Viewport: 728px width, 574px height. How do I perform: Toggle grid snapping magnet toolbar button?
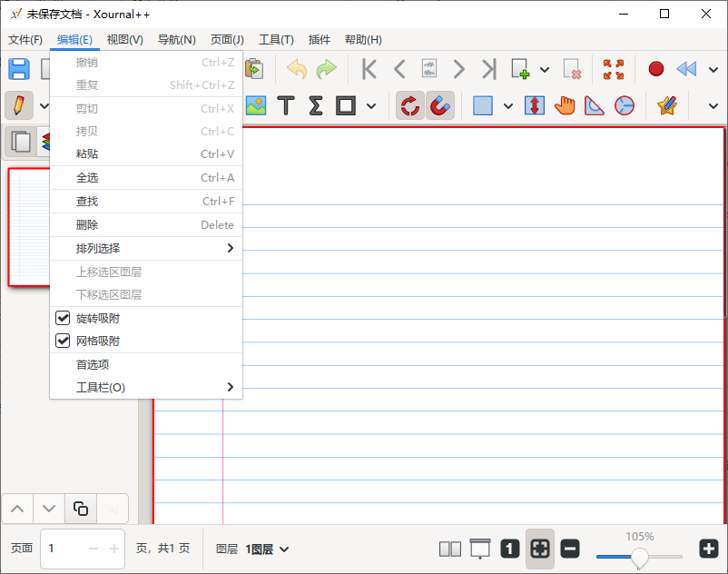point(439,105)
